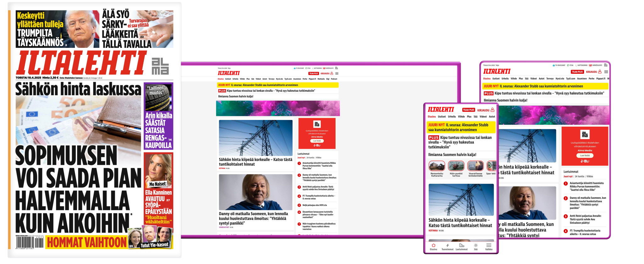Screen dimensions: 644x264
Task: Click the Podcast item in desktop navigation bar
Action: pyautogui.click(x=334, y=79)
